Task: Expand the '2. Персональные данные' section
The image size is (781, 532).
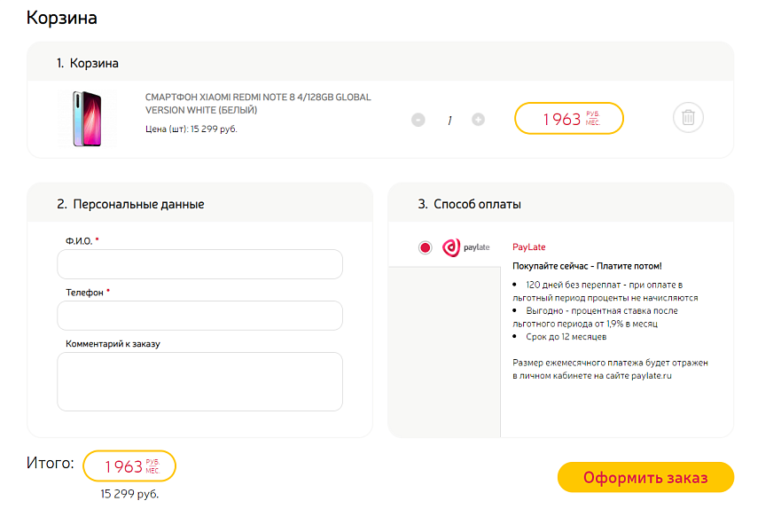Action: [129, 203]
